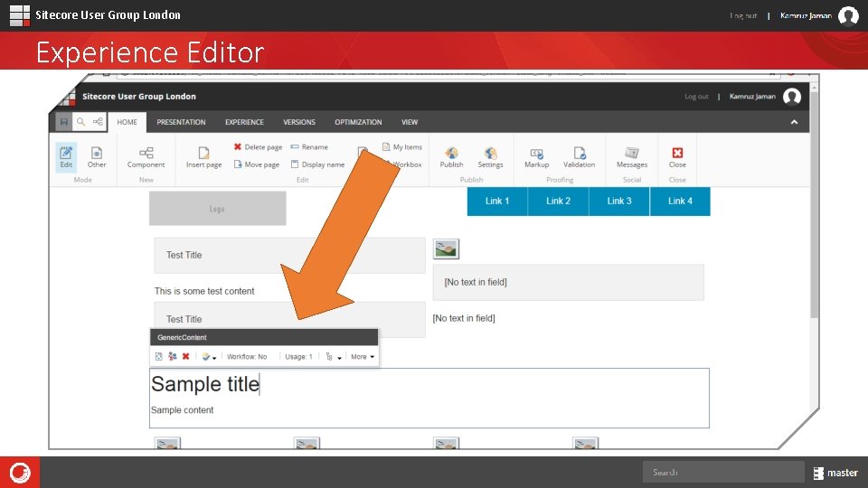Image resolution: width=868 pixels, height=488 pixels.
Task: Click the inner window's user avatar icon
Action: pos(792,97)
